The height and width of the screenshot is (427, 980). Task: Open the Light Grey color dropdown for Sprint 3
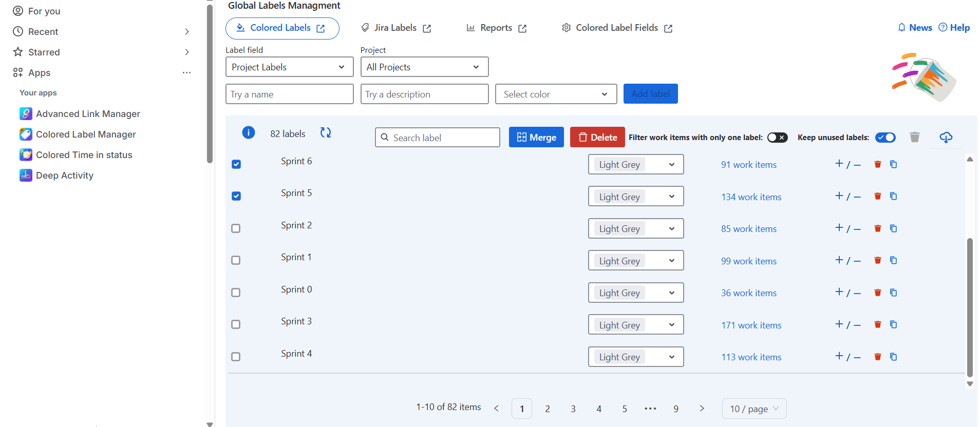[635, 325]
